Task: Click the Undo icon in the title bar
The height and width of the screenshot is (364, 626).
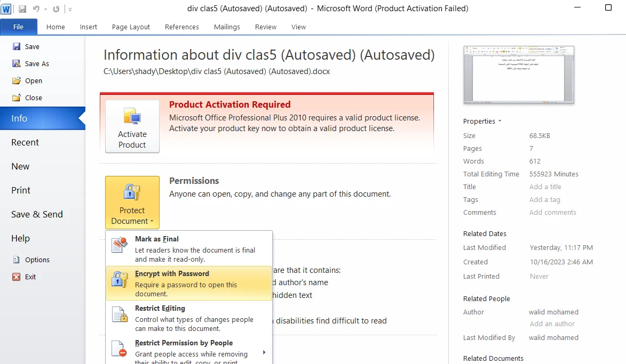Action: click(36, 9)
